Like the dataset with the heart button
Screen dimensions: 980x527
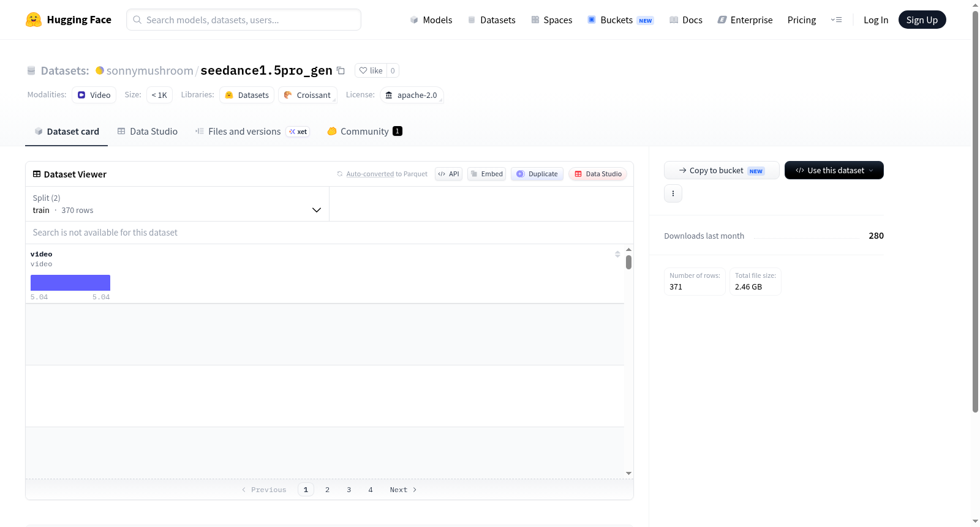(371, 70)
